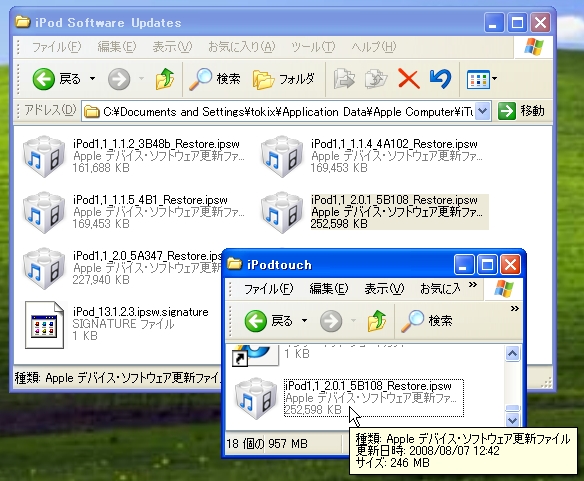Viewport: 584px width, 481px height.
Task: Select iPod_13.1.2.3.ipsw.signature file icon
Action: click(44, 325)
